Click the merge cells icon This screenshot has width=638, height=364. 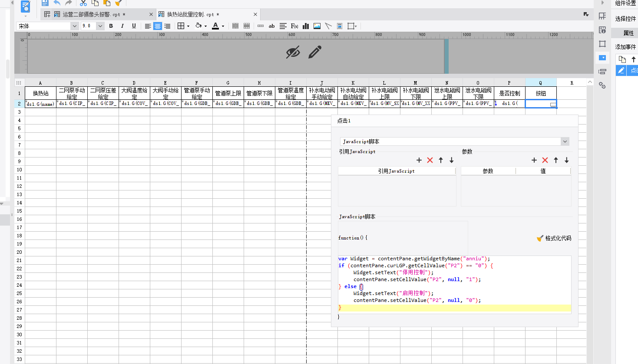click(x=235, y=26)
